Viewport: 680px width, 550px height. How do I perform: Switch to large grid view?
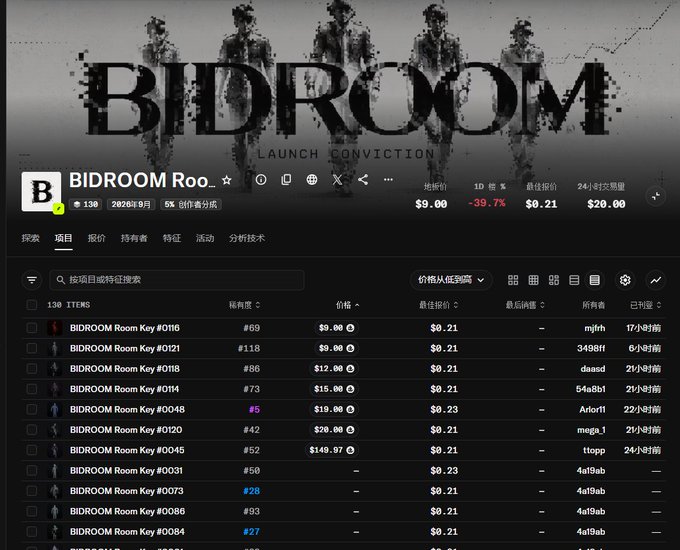pos(513,280)
